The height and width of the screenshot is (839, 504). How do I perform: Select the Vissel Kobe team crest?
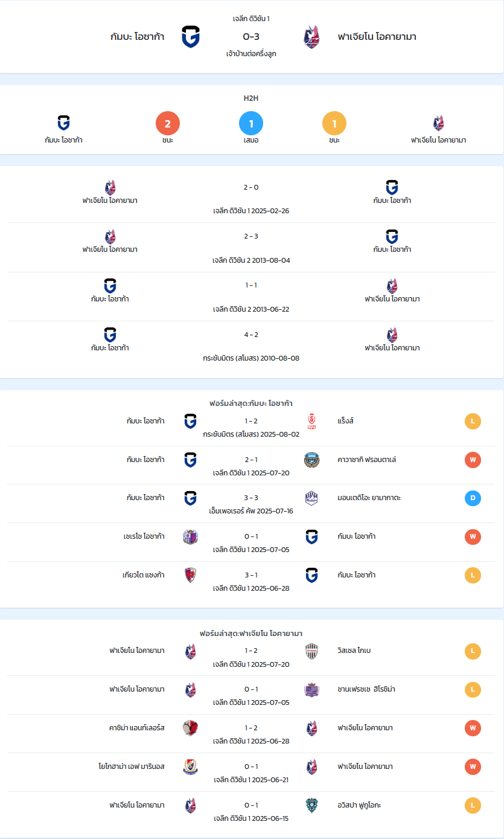[x=311, y=651]
